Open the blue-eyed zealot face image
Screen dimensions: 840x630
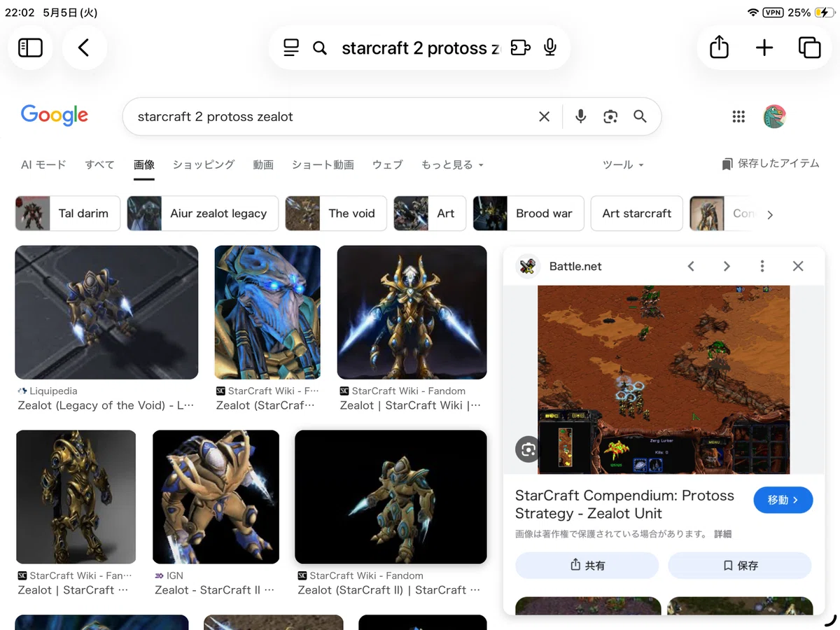267,312
